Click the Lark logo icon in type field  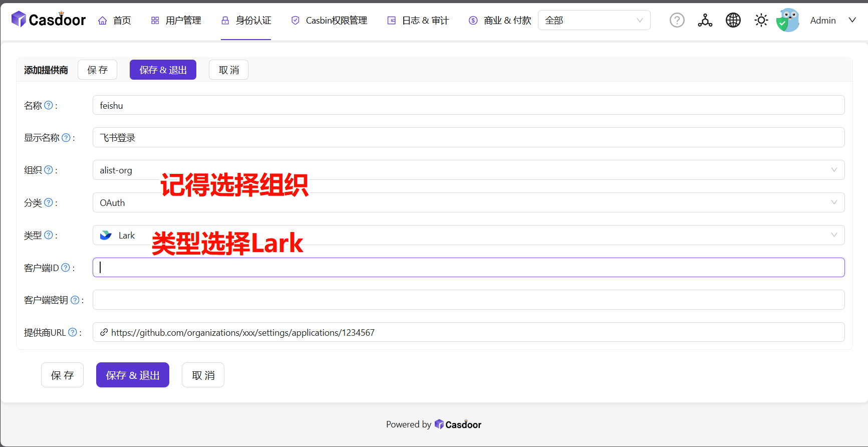coord(106,235)
